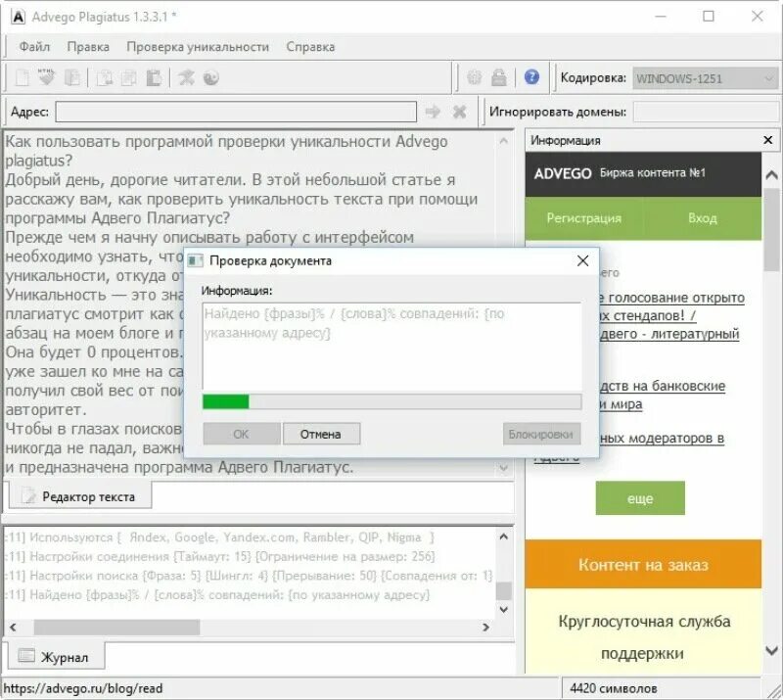
Task: Click the new document toolbar icon
Action: (x=23, y=77)
